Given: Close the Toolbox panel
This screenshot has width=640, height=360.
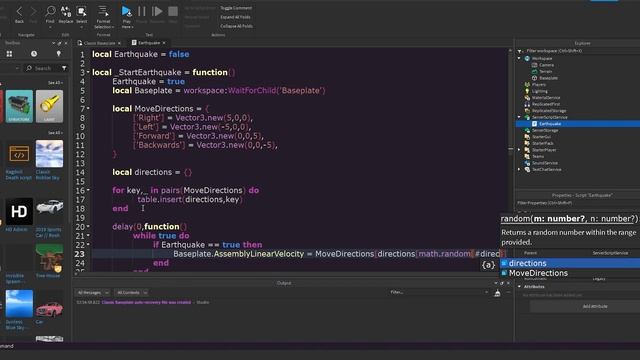Looking at the screenshot, I should (x=66, y=43).
